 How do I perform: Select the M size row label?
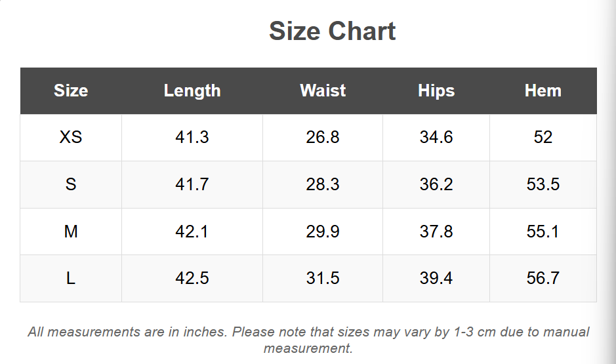pos(71,232)
